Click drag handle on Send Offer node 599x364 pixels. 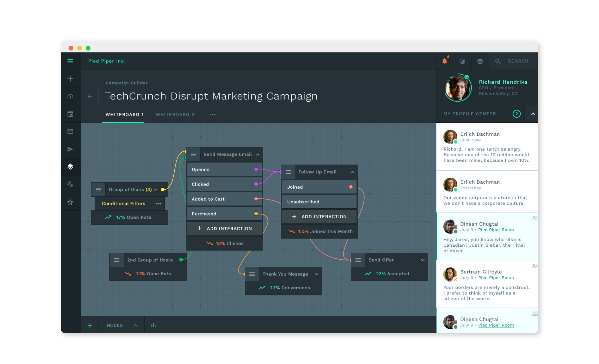[358, 260]
